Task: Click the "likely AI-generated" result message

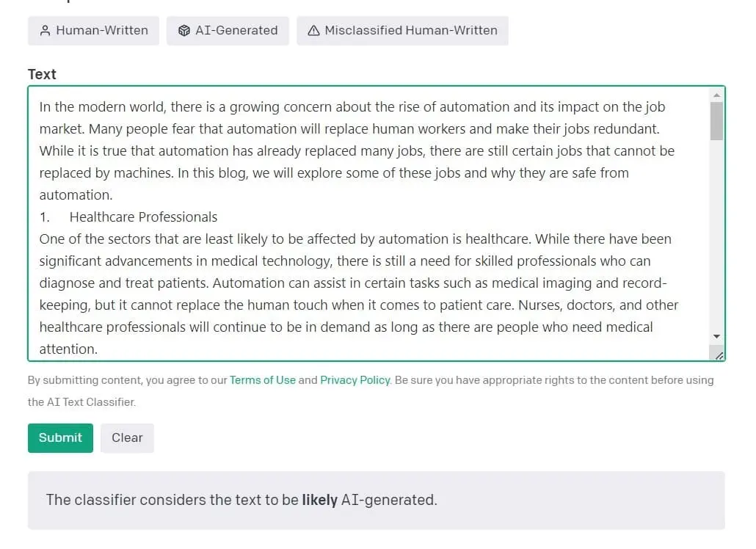Action: 241,501
